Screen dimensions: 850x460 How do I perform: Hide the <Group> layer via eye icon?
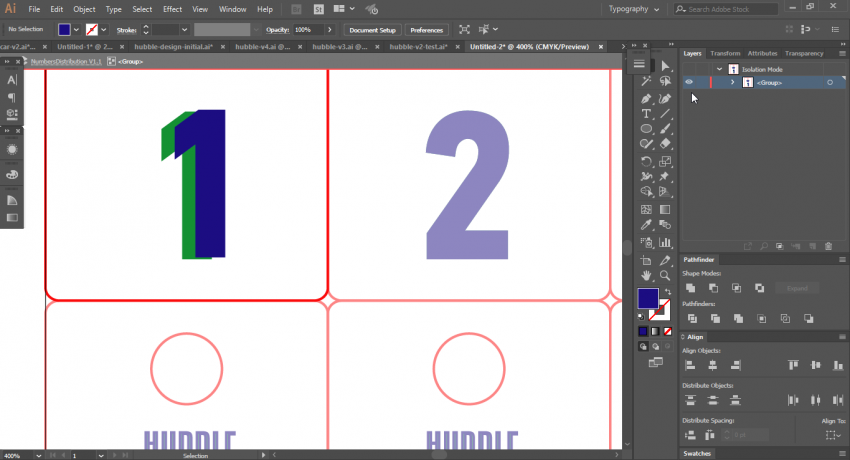(689, 83)
